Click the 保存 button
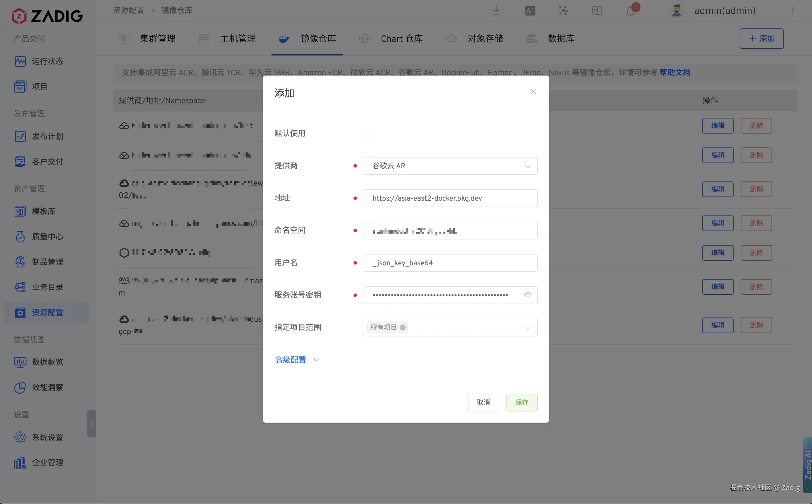The height and width of the screenshot is (504, 812). [x=522, y=402]
